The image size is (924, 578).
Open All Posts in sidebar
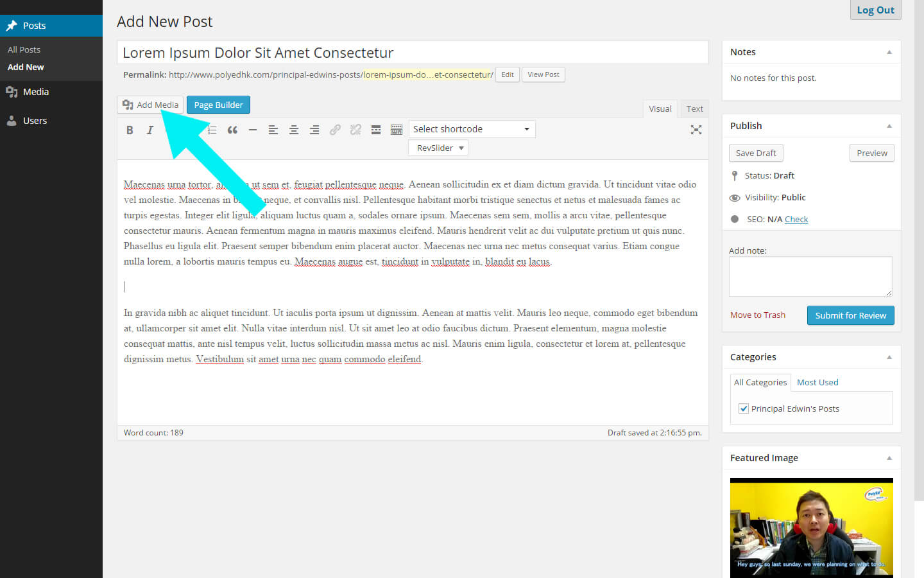pos(24,49)
